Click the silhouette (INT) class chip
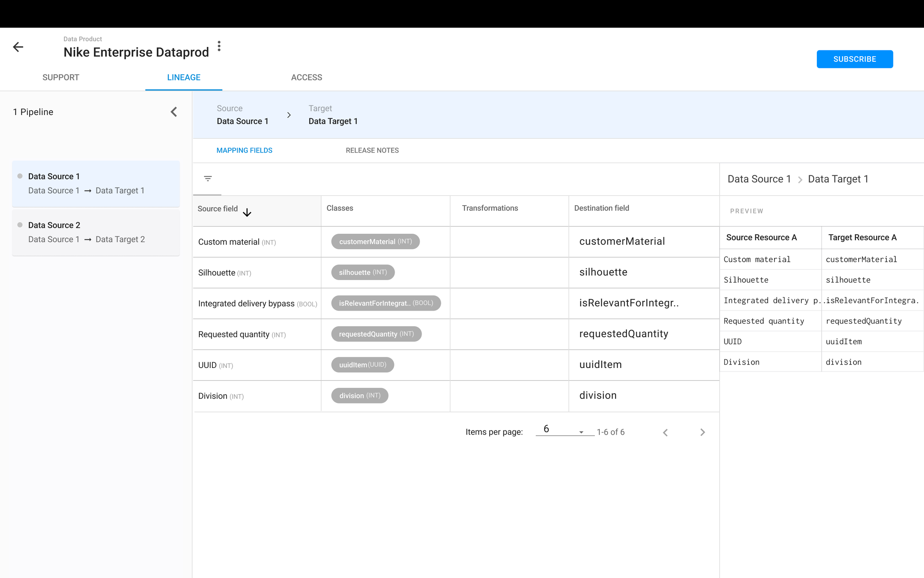924x578 pixels. pos(363,272)
